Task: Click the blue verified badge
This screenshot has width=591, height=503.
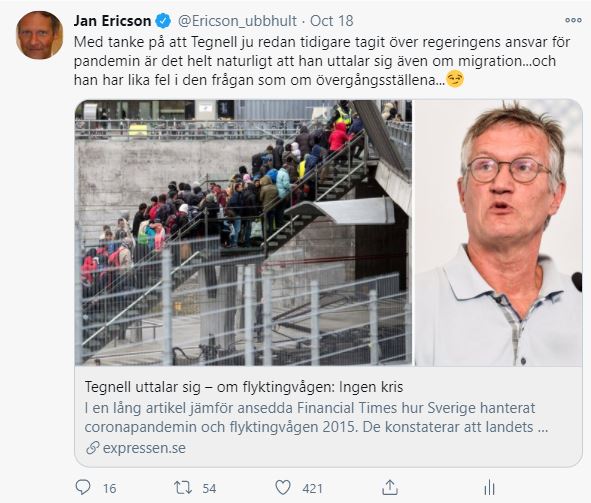Action: coord(163,21)
